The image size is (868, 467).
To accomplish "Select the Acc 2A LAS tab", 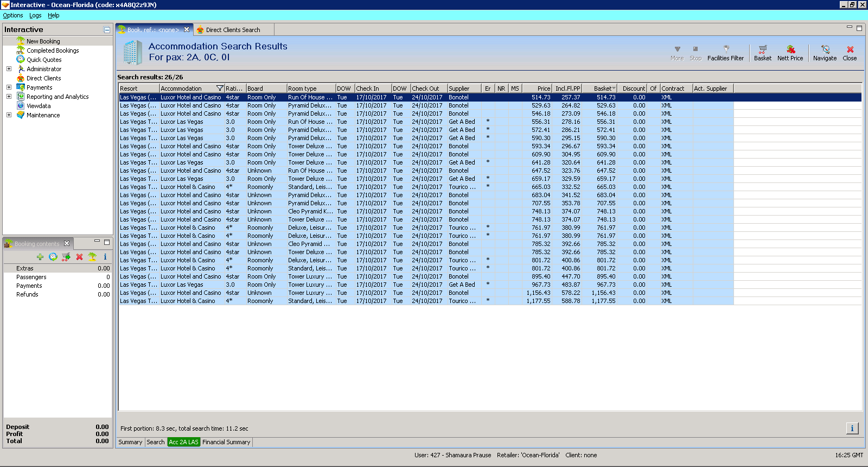I will tap(183, 442).
